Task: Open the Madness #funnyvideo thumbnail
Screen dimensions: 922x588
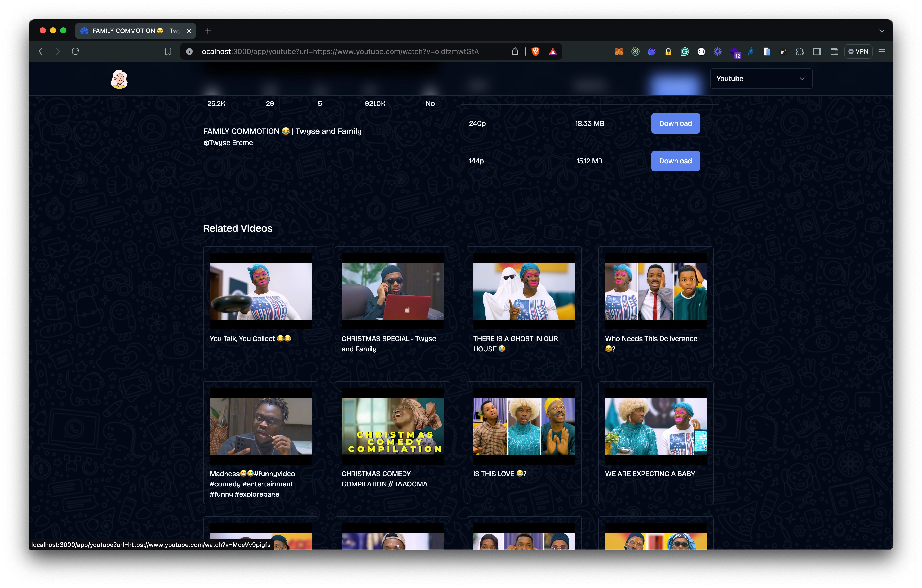Action: pos(261,426)
